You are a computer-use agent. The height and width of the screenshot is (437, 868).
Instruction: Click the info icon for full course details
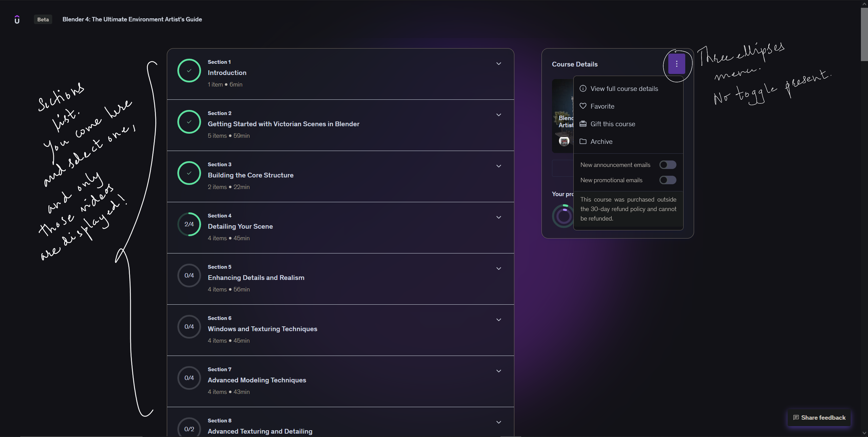(583, 88)
